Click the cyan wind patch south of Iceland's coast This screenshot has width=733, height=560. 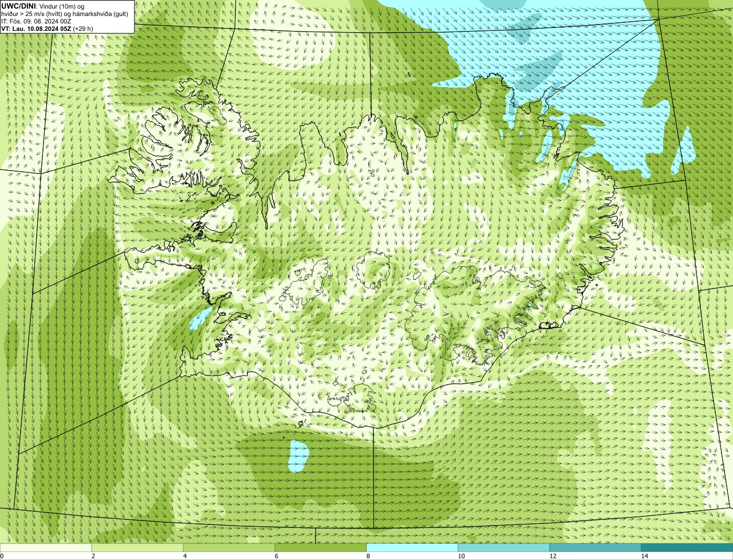point(298,456)
